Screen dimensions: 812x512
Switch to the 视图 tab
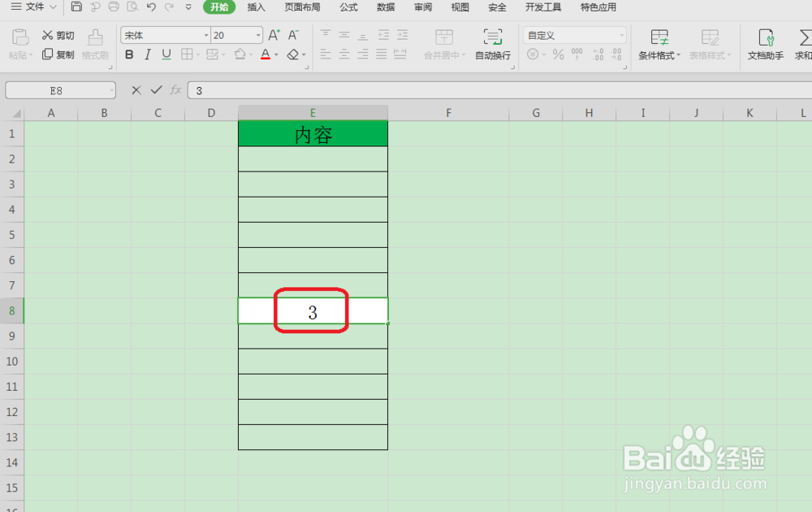pos(460,7)
